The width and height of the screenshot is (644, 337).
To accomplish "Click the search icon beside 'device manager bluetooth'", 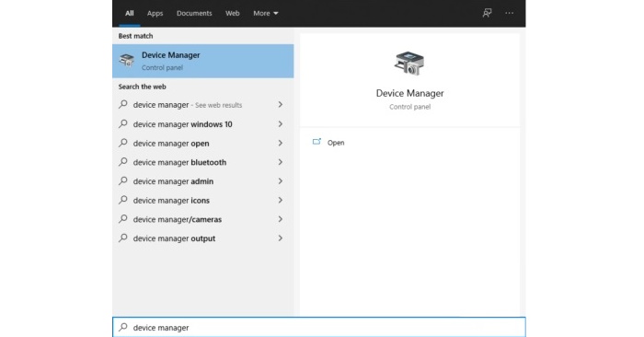I will point(122,161).
